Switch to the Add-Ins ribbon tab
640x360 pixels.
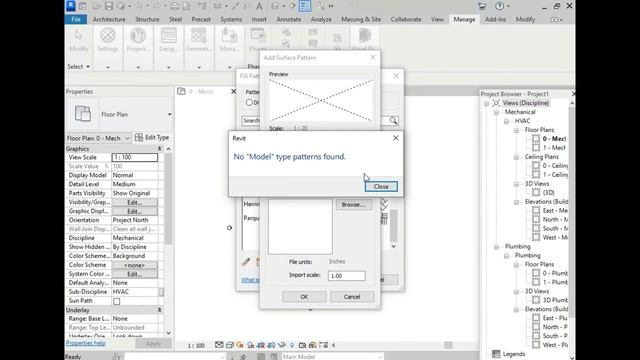496,19
